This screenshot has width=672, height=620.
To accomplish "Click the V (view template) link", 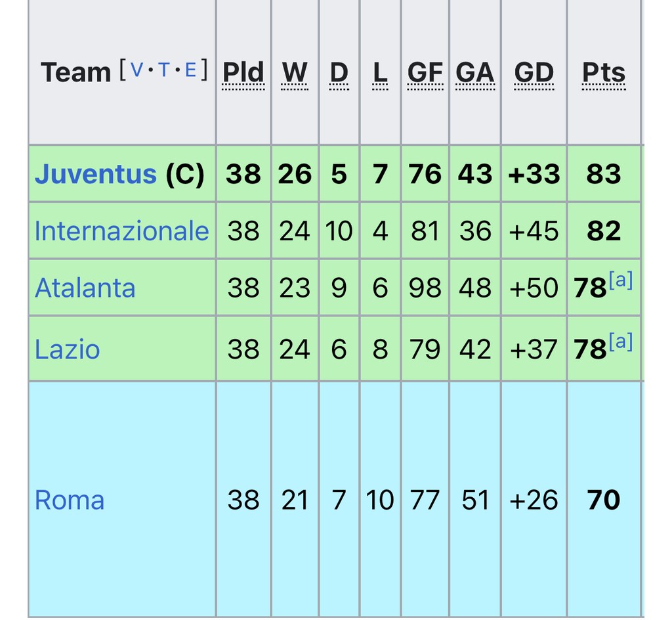I will coord(136,70).
